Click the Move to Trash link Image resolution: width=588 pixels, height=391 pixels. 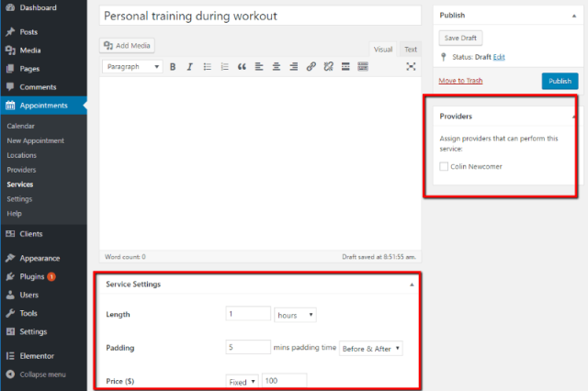(x=460, y=81)
